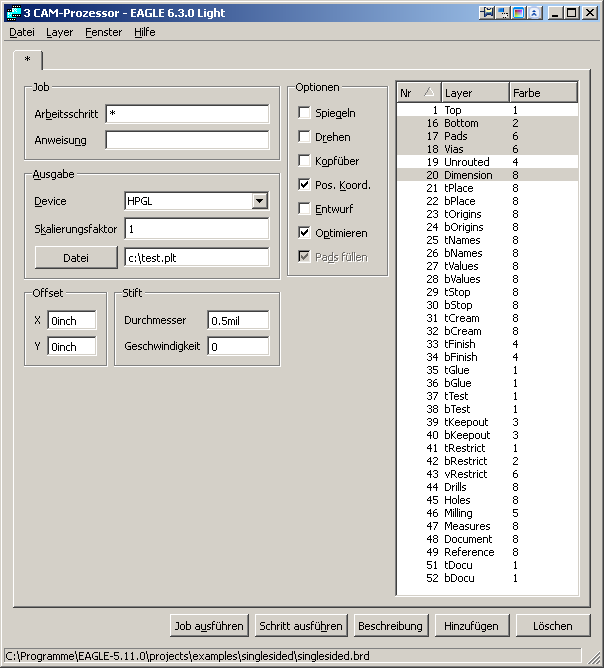The width and height of the screenshot is (604, 668).
Task: Select layer 42 bRestrict in the list
Action: pos(487,461)
